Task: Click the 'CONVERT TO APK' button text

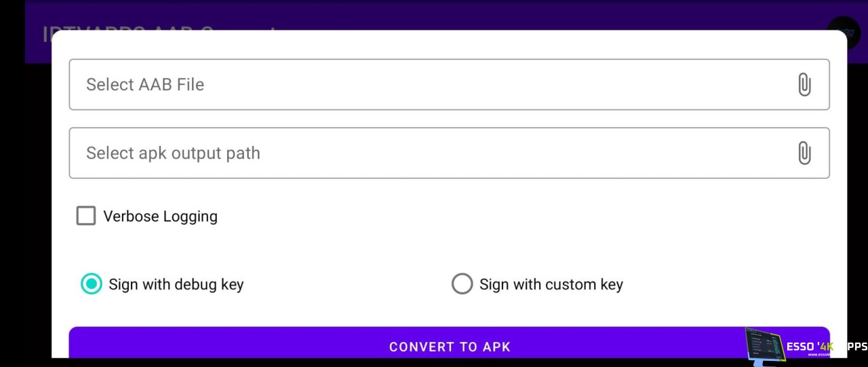Action: point(450,347)
